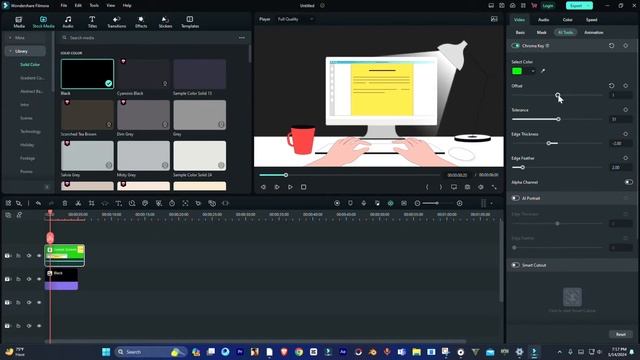Open the Titles tab

(x=92, y=22)
